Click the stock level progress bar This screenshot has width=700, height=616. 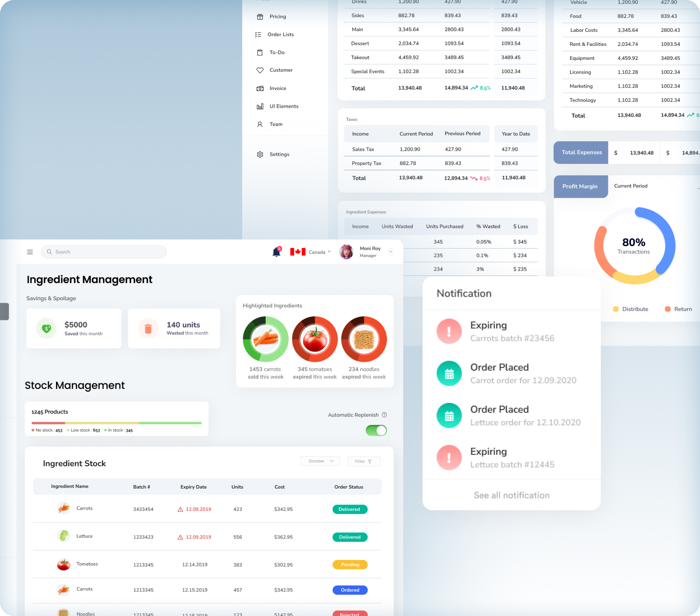click(x=115, y=423)
